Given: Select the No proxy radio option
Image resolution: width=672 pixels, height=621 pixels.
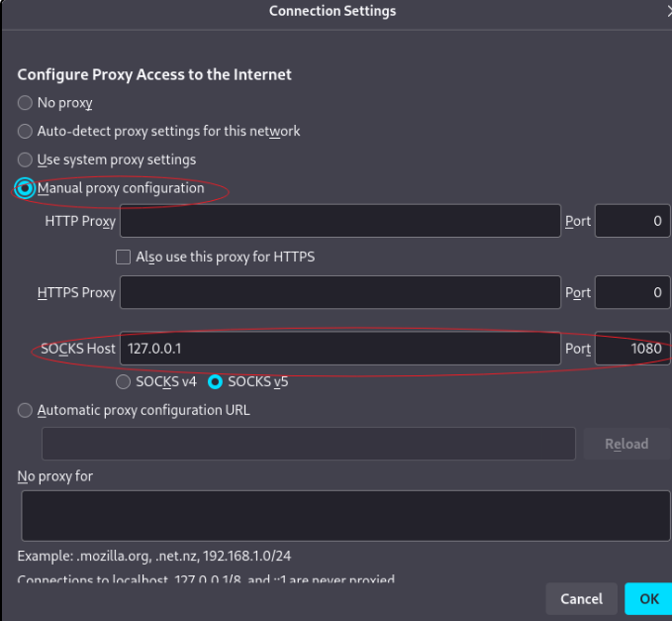Looking at the screenshot, I should 25,103.
